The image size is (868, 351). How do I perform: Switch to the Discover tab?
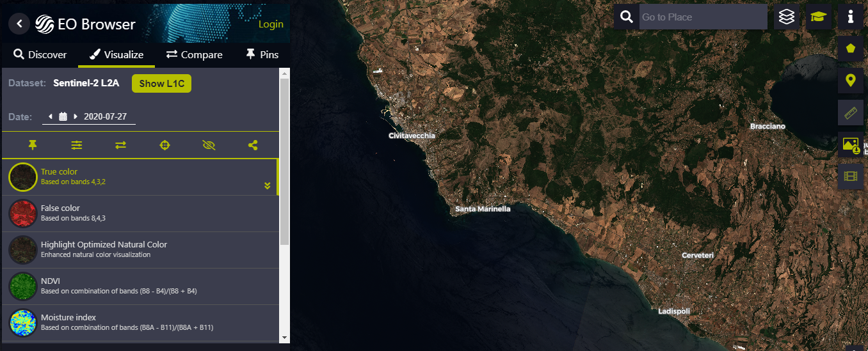pos(40,55)
